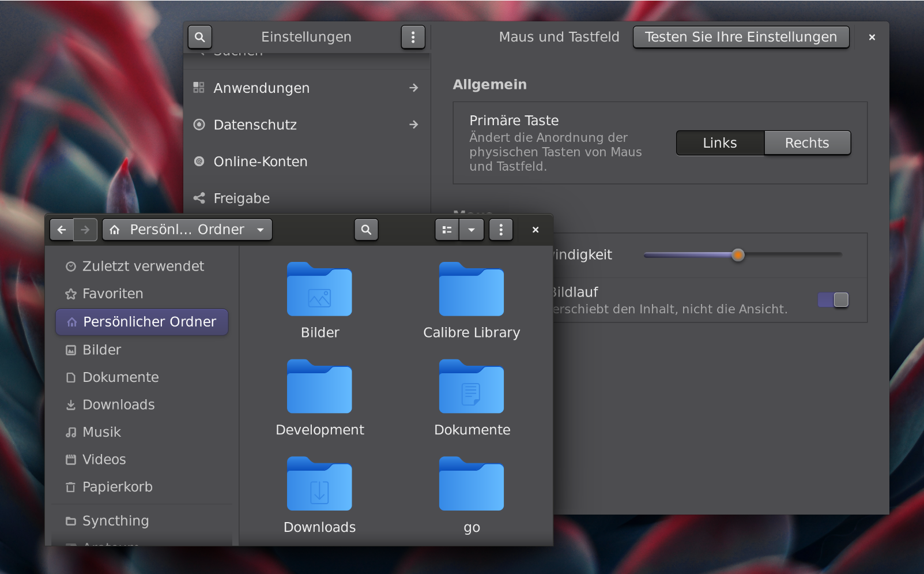The width and height of the screenshot is (924, 574).
Task: Click the mouse speed slider handle
Action: pyautogui.click(x=738, y=255)
